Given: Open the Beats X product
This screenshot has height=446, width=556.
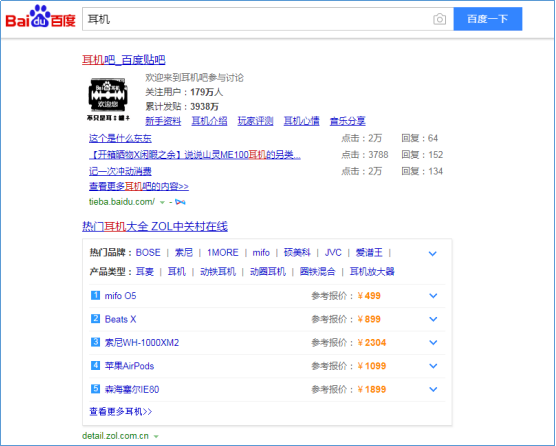Looking at the screenshot, I should point(120,319).
